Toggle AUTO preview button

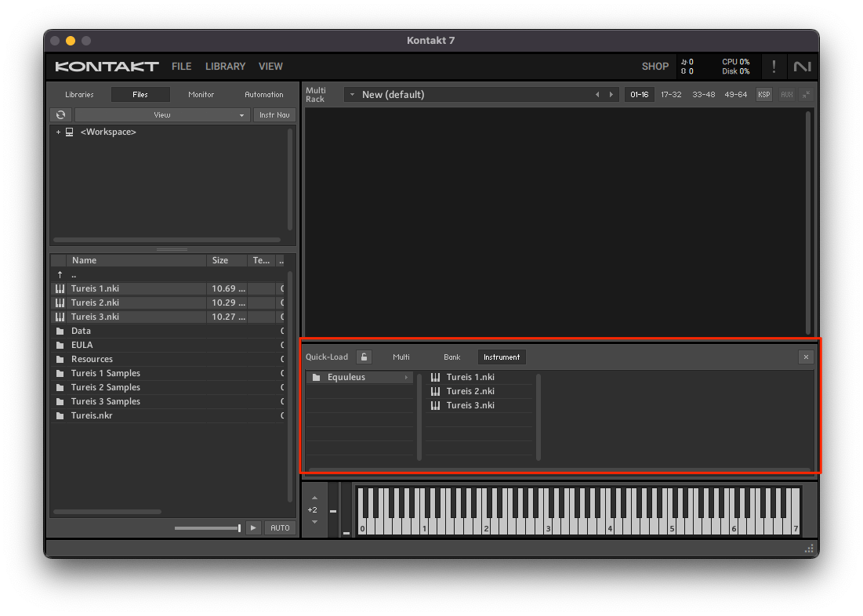280,528
